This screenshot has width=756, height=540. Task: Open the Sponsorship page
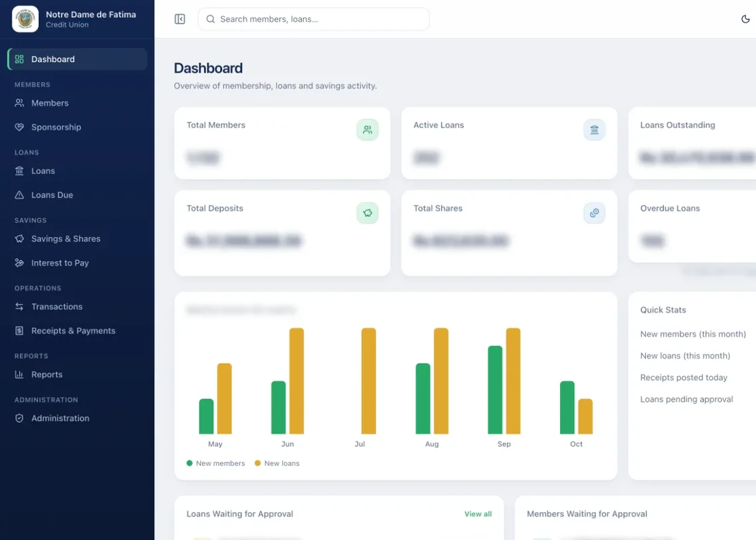tap(77, 127)
